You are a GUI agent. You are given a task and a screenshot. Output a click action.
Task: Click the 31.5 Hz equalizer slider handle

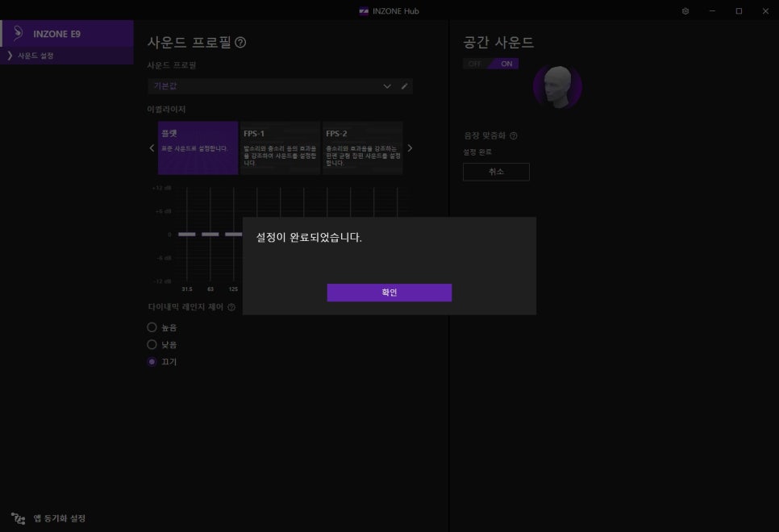[x=187, y=235]
